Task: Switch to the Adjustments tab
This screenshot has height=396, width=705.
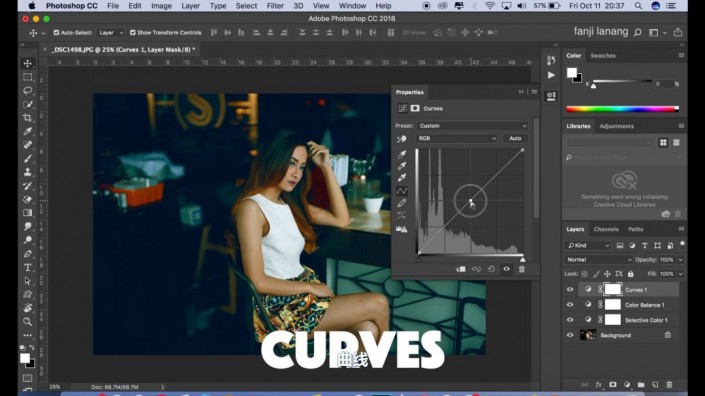Action: pos(616,126)
